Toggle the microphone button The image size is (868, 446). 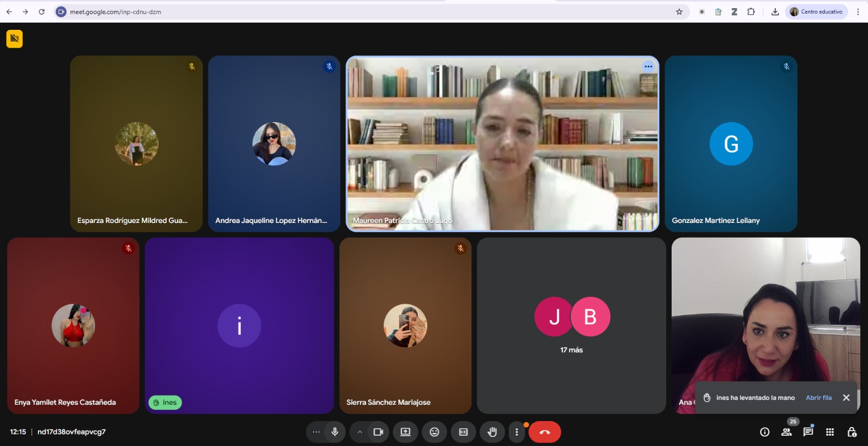pyautogui.click(x=335, y=432)
